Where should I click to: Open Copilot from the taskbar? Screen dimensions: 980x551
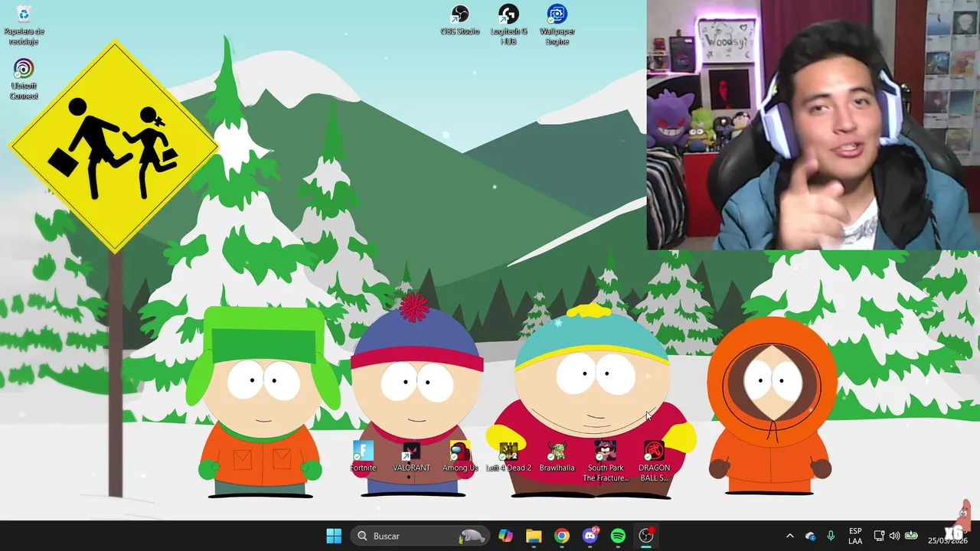[x=505, y=536]
